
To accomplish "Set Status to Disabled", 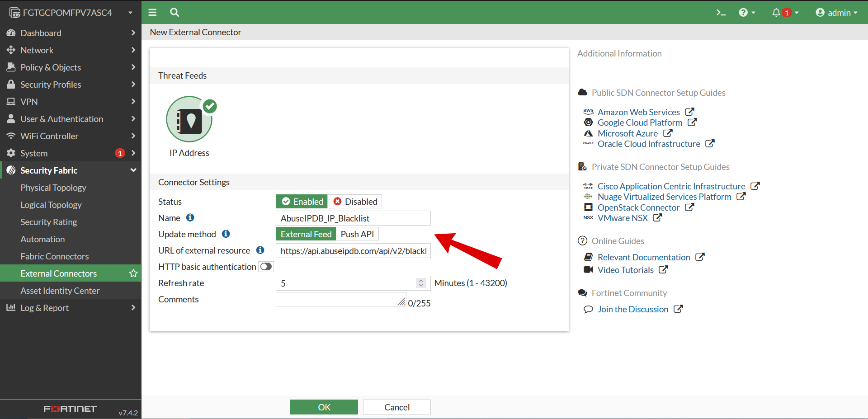I will click(x=355, y=202).
